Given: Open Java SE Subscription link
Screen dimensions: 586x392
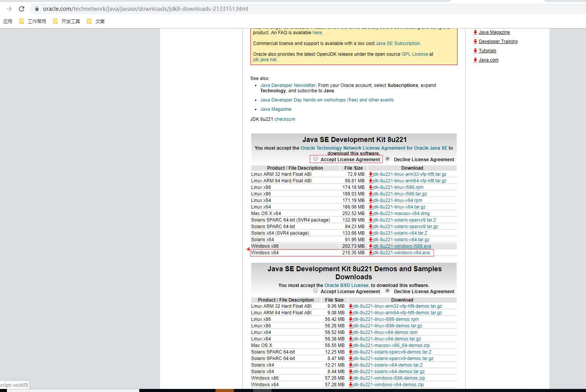Looking at the screenshot, I should 397,43.
